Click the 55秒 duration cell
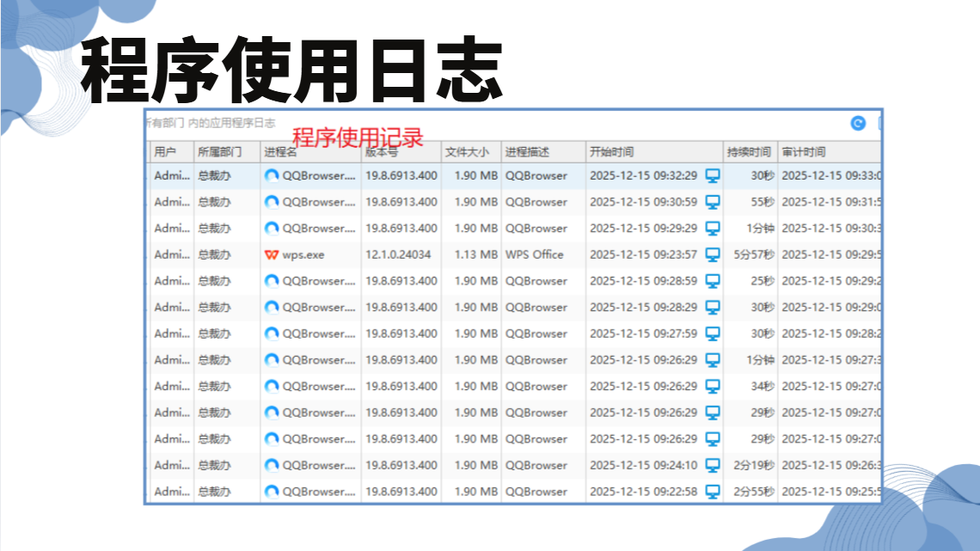 click(763, 202)
